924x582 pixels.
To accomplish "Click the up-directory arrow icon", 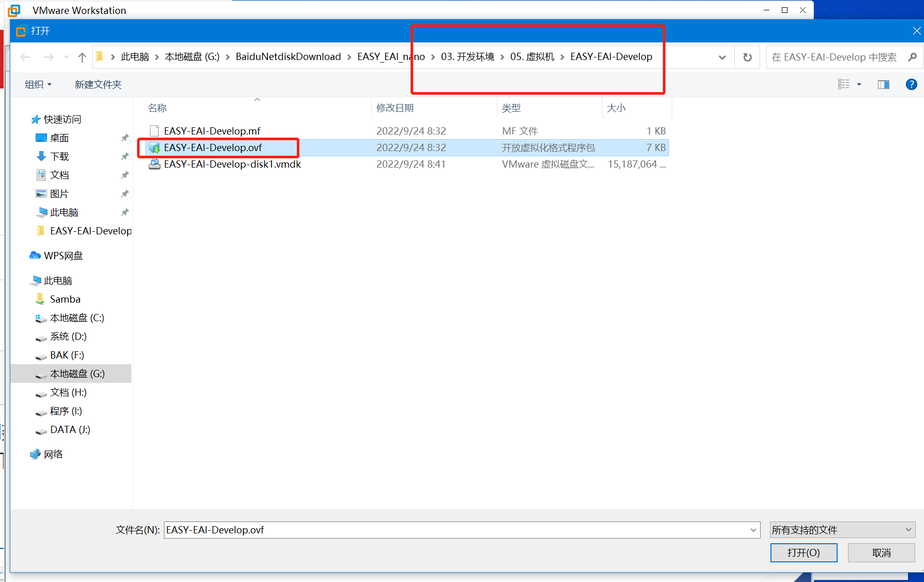I will (82, 57).
